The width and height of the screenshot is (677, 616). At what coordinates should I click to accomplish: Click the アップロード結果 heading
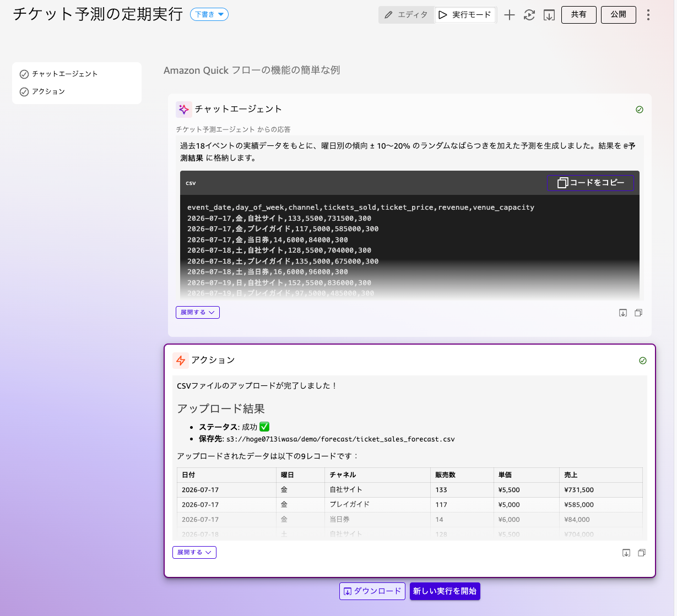pos(221,408)
